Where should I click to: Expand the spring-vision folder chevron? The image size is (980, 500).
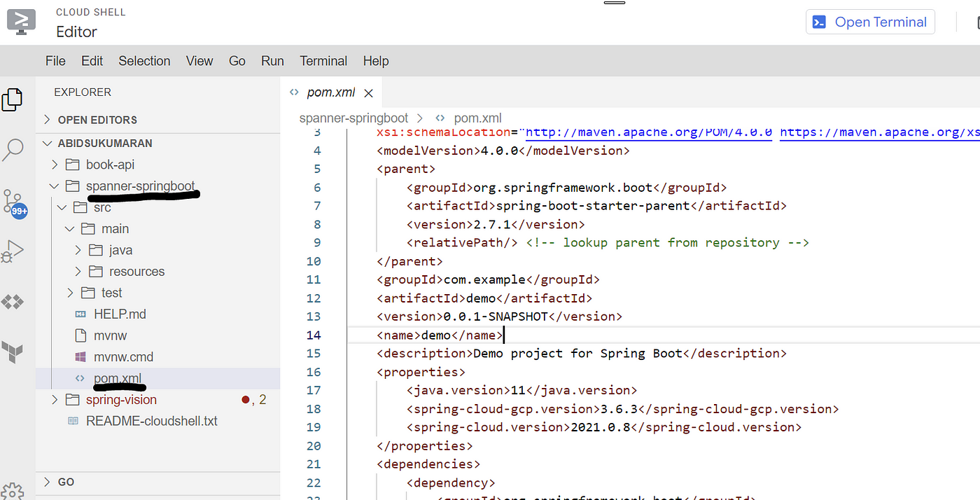(x=55, y=400)
